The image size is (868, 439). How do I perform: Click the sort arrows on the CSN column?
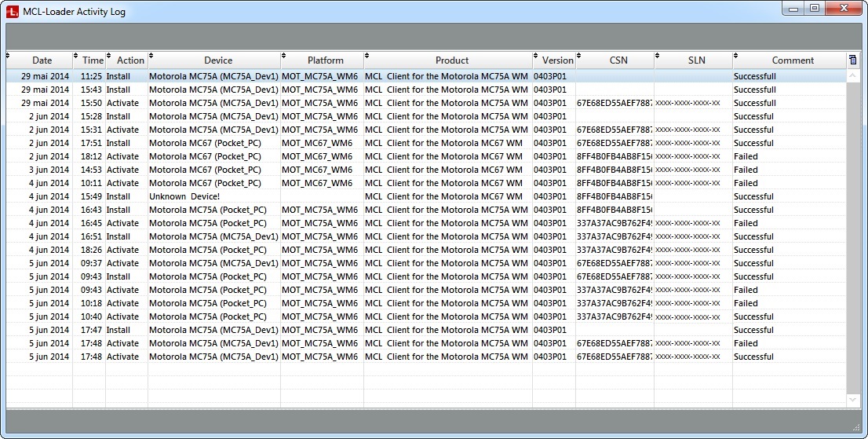pyautogui.click(x=579, y=56)
